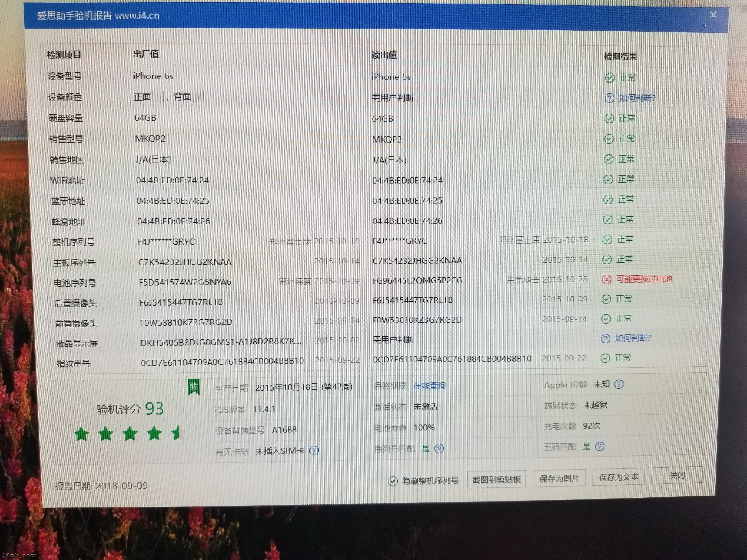Click question icon next to 五码匹配
Screen dimensions: 747x560
coord(599,447)
